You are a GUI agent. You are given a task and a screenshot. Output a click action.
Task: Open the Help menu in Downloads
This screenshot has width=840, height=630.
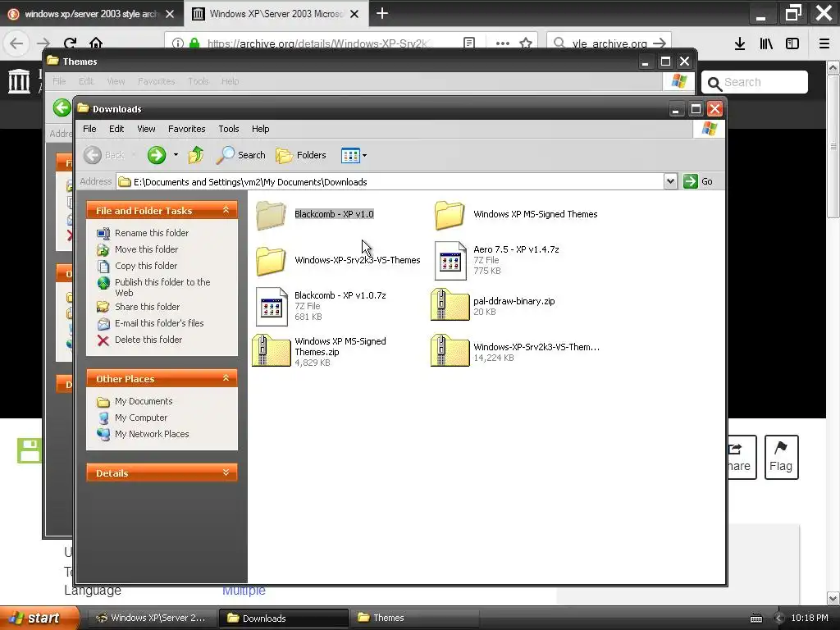click(x=260, y=129)
